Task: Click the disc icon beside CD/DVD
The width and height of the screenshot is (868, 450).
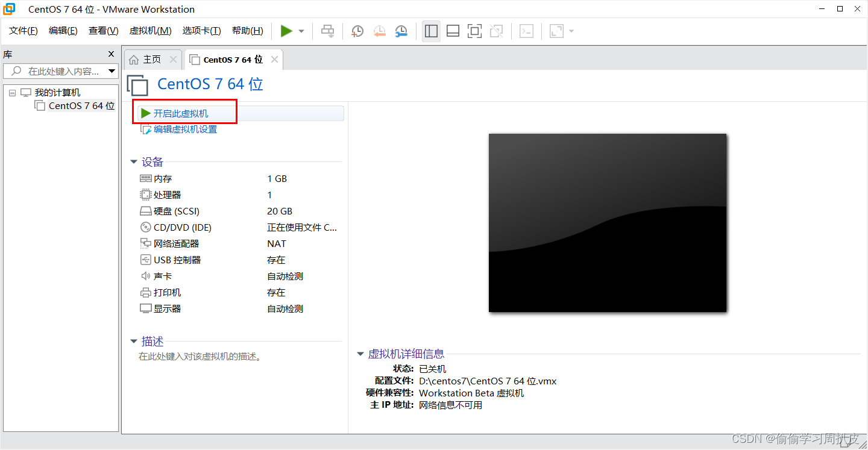Action: coord(145,227)
